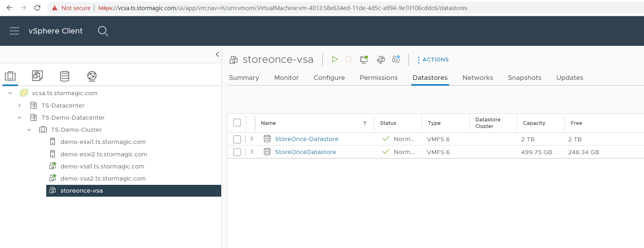Image resolution: width=644 pixels, height=248 pixels.
Task: Click the vSphere Client title
Action: 55,31
